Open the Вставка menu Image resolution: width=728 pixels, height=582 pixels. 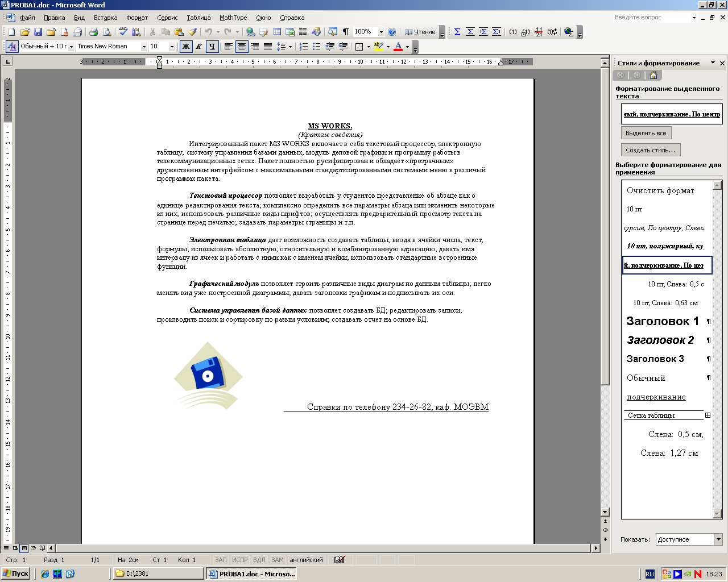pos(105,18)
